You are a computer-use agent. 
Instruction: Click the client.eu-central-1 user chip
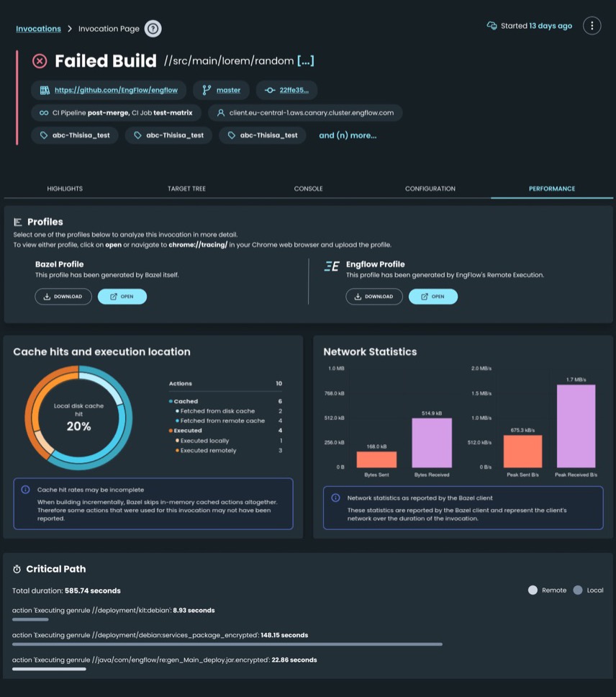coord(305,113)
